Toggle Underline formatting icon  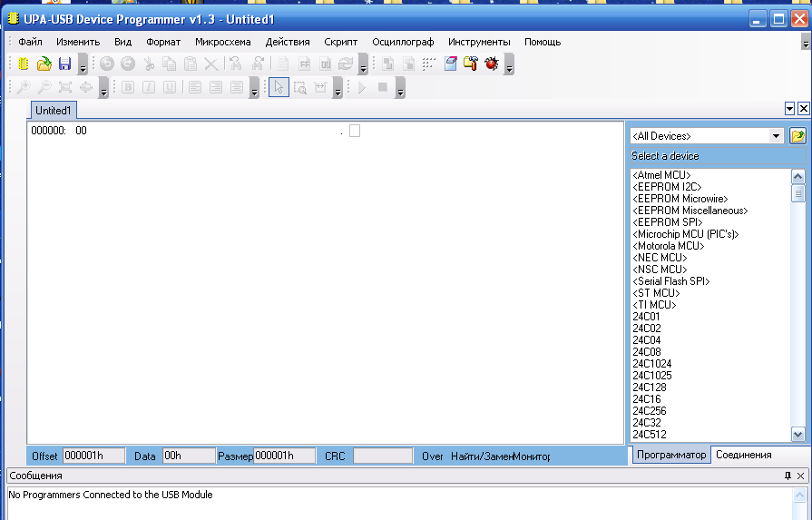[x=170, y=87]
